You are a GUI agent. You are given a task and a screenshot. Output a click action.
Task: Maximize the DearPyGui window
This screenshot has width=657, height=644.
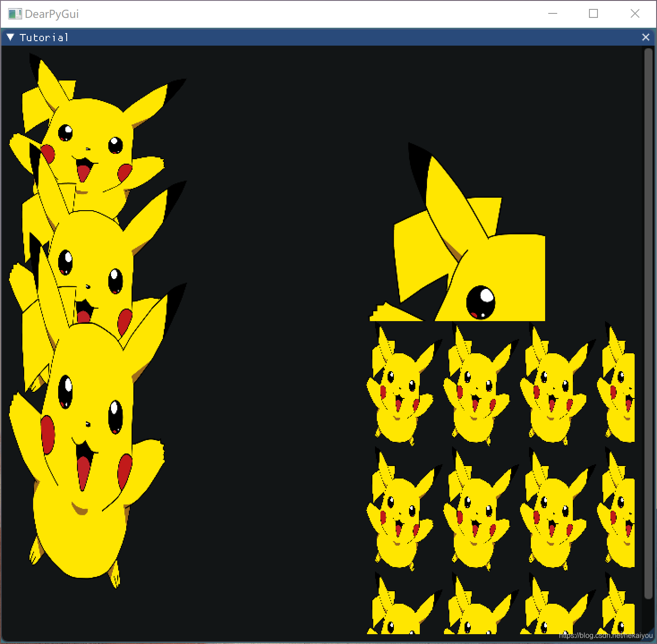click(593, 13)
